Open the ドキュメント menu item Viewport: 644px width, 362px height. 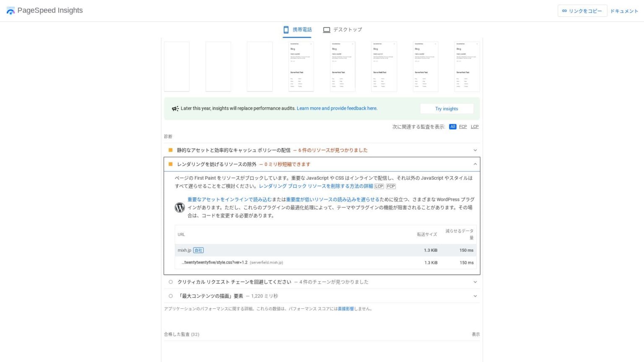pos(624,11)
